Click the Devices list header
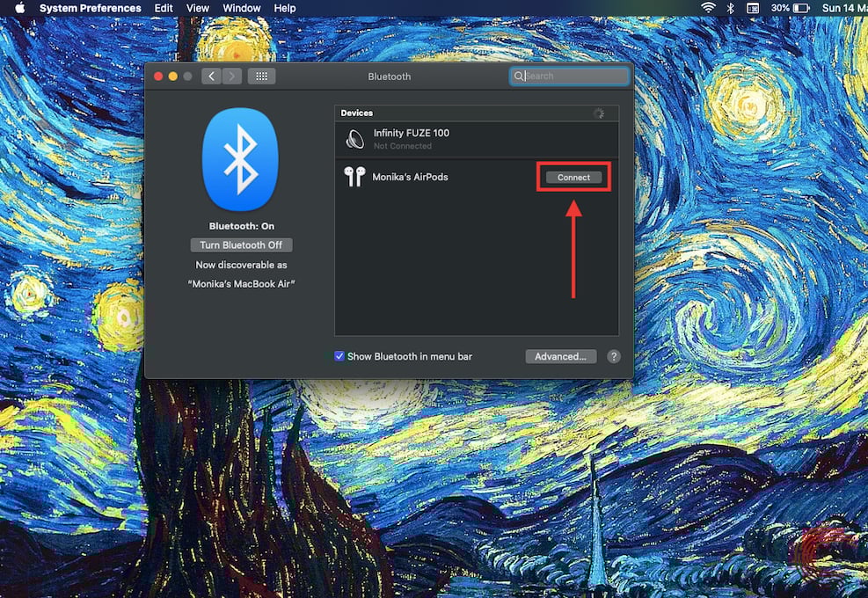Screen dimensions: 868x598 click(x=477, y=113)
